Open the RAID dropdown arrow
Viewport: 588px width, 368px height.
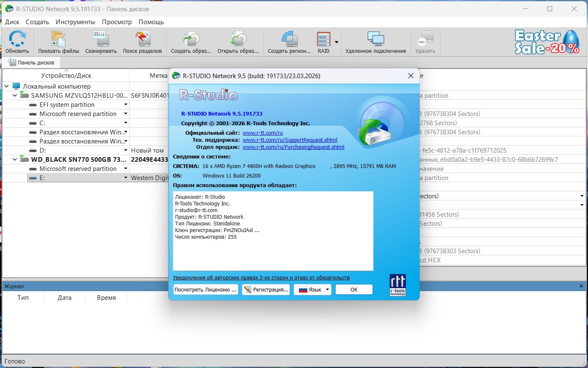click(x=336, y=42)
